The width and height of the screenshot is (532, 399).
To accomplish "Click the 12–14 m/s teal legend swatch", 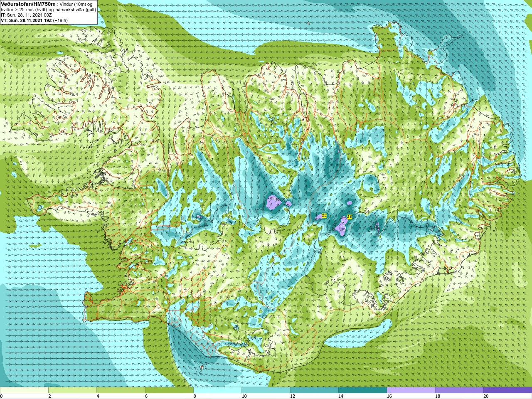I will click(314, 390).
